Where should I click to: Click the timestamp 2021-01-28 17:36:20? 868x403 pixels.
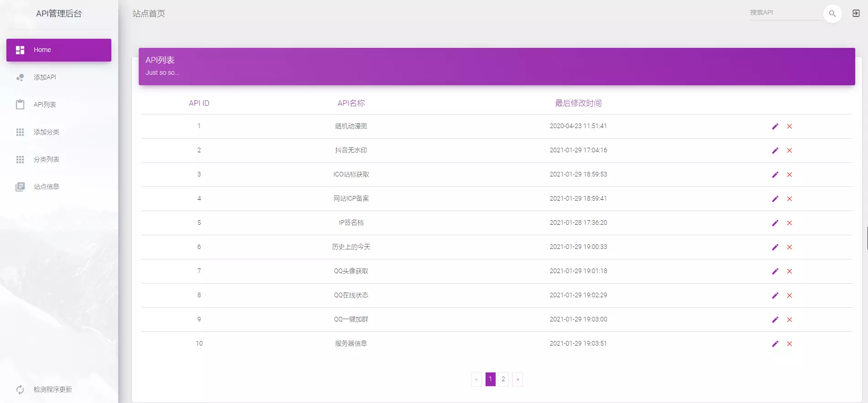(x=578, y=223)
